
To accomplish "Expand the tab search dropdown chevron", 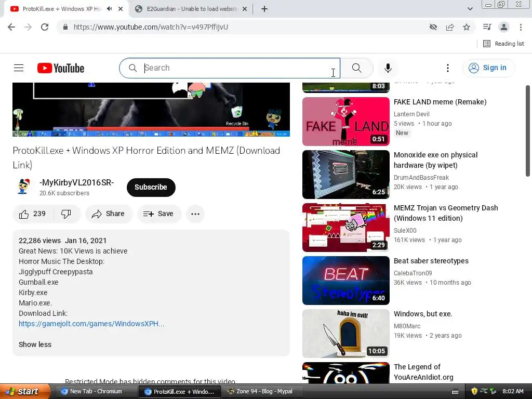I will pos(470,9).
